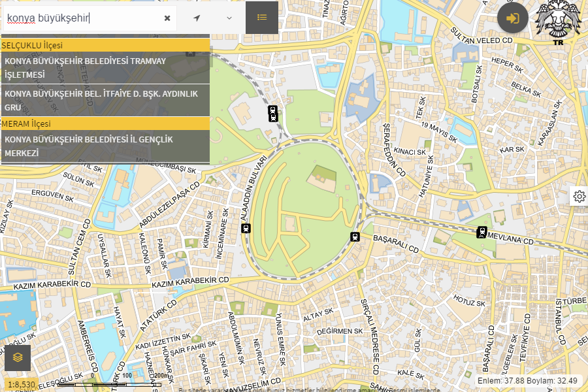The image size is (588, 392).
Task: Collapse the SELÇUKLU İlçesi group header
Action: click(105, 46)
